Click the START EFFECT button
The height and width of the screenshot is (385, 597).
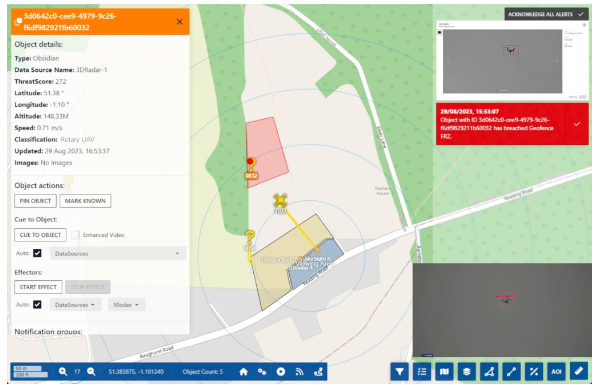[x=38, y=287]
